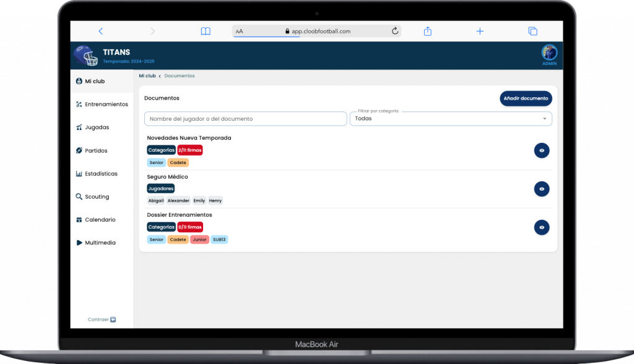The width and height of the screenshot is (634, 364).
Task: Go back to Mi club breadcrumb
Action: point(147,76)
